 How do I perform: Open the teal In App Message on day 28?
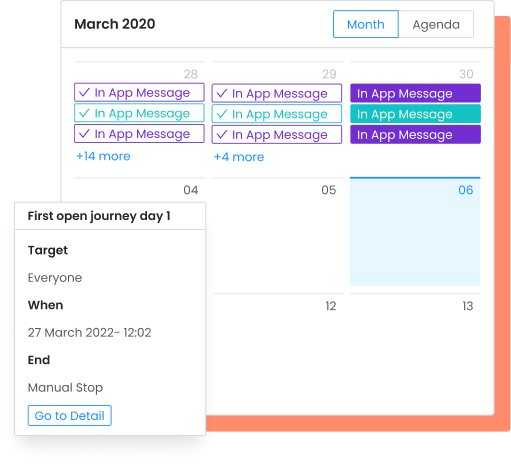[139, 113]
